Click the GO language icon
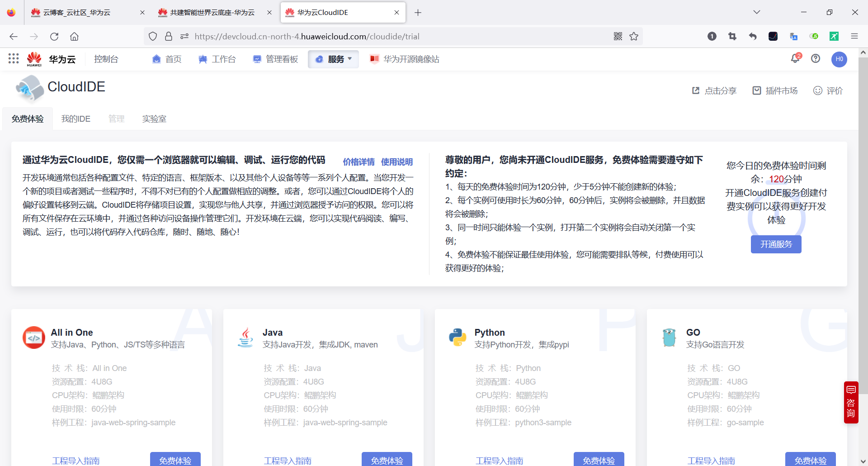The width and height of the screenshot is (868, 466). point(669,337)
